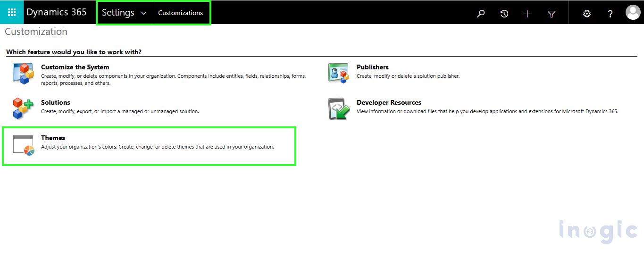Click the user profile avatar

coord(633,13)
